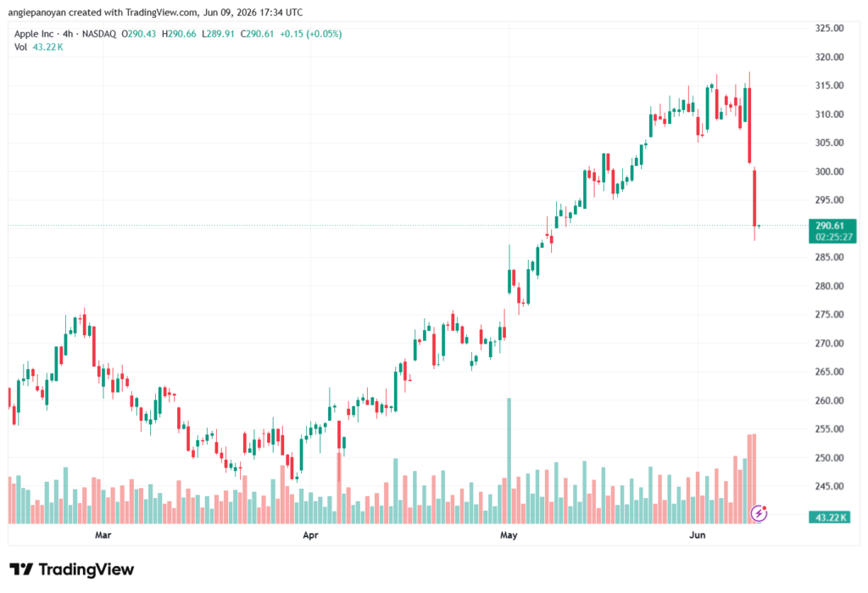Click the Jun label on time axis
Viewport: 868px width, 593px height.
pyautogui.click(x=697, y=534)
